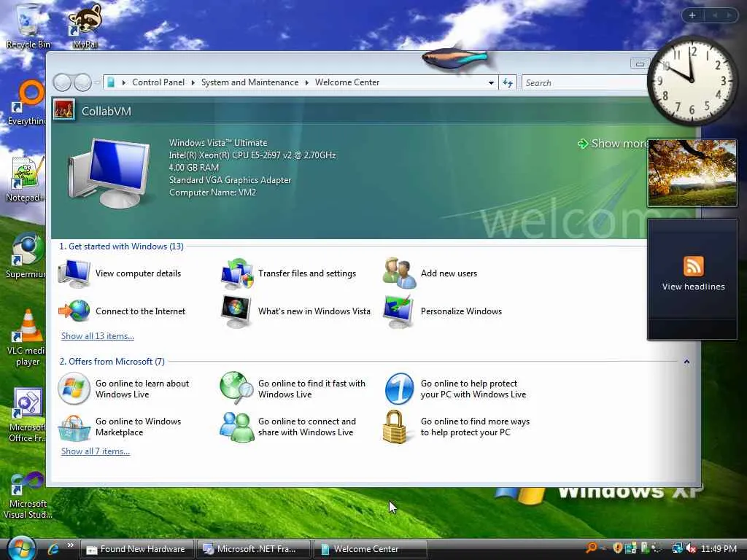
Task: Click Welcome Center in the breadcrumb
Action: pos(347,82)
